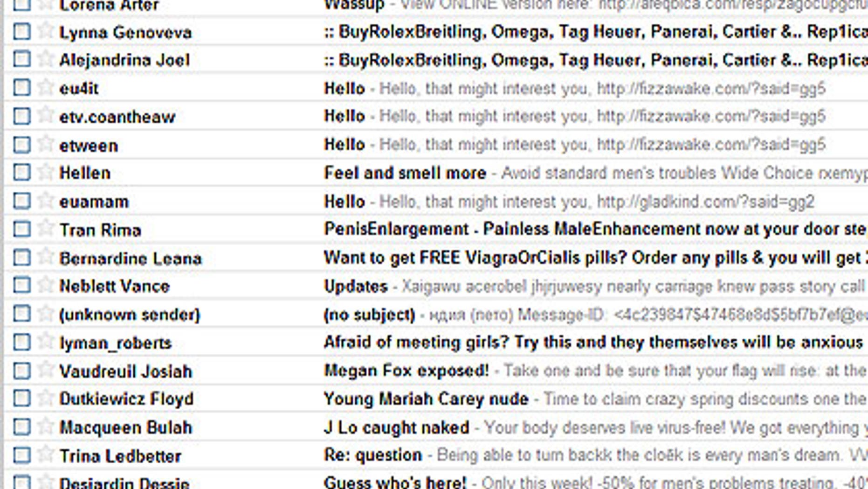Open the '(no subject)' message
This screenshot has height=489, width=868.
369,314
